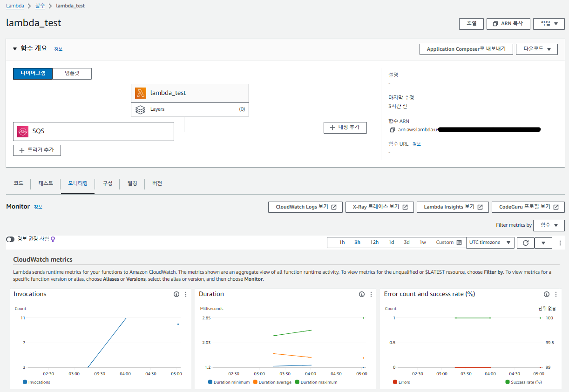Click the blue Duration minimum legend entry
This screenshot has height=392, width=569.
point(229,382)
